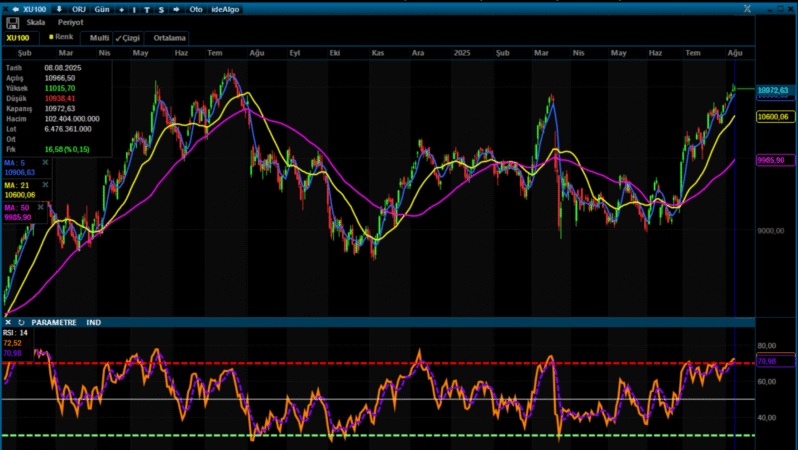The width and height of the screenshot is (798, 450).
Task: Open the Gün period selector
Action: point(102,9)
